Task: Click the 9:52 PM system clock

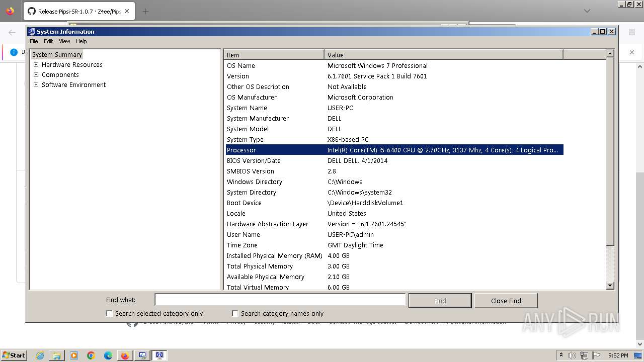Action: coord(618,355)
